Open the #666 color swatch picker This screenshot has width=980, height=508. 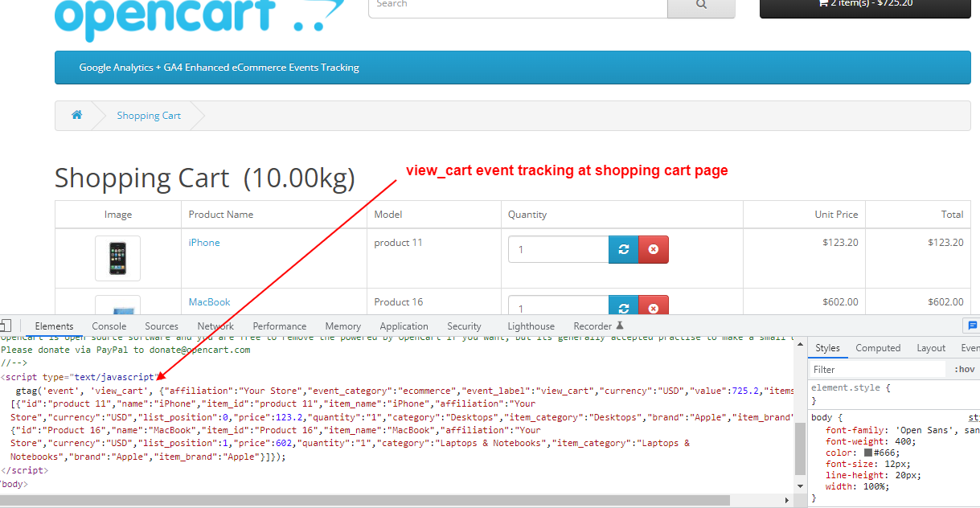point(869,453)
